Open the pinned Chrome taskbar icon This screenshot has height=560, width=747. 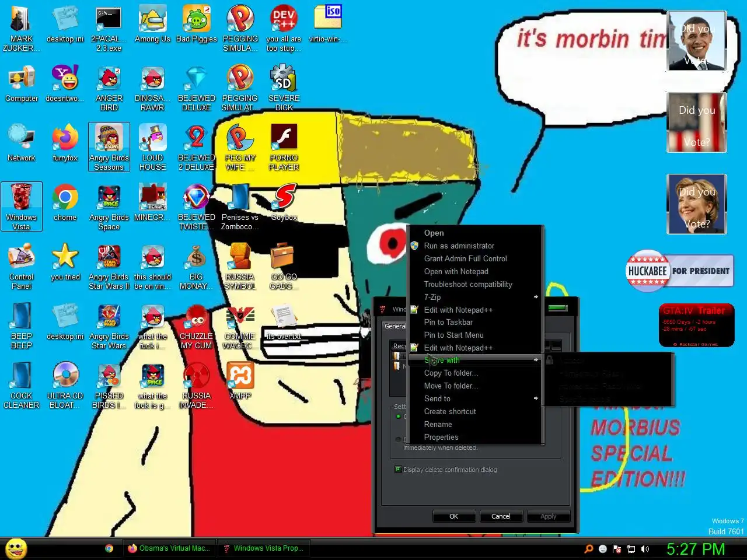[x=109, y=548]
